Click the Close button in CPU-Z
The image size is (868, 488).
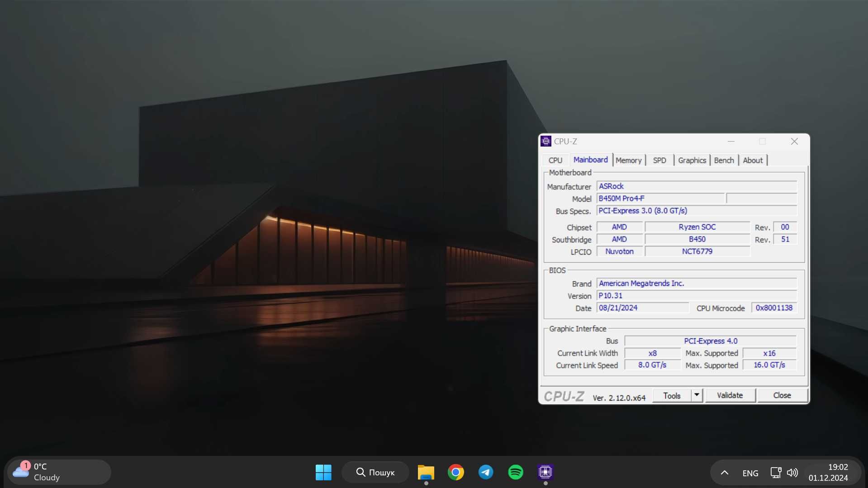pos(782,395)
